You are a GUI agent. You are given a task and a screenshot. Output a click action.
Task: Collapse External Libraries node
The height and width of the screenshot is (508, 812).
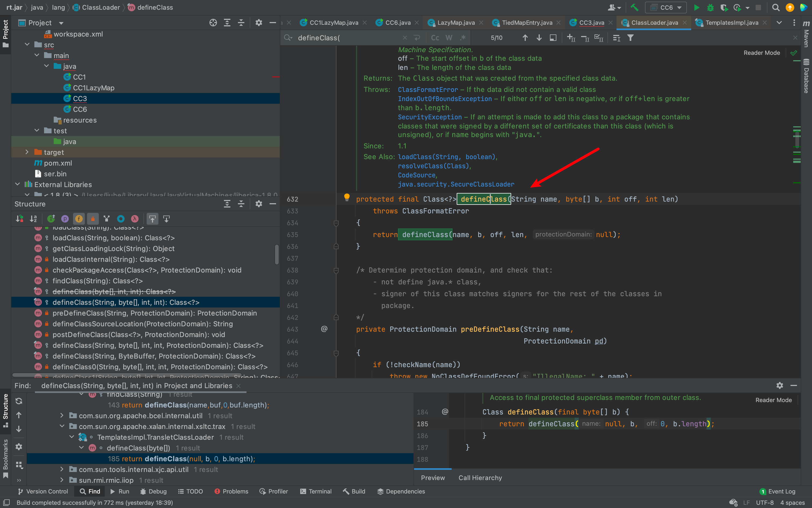coord(17,184)
